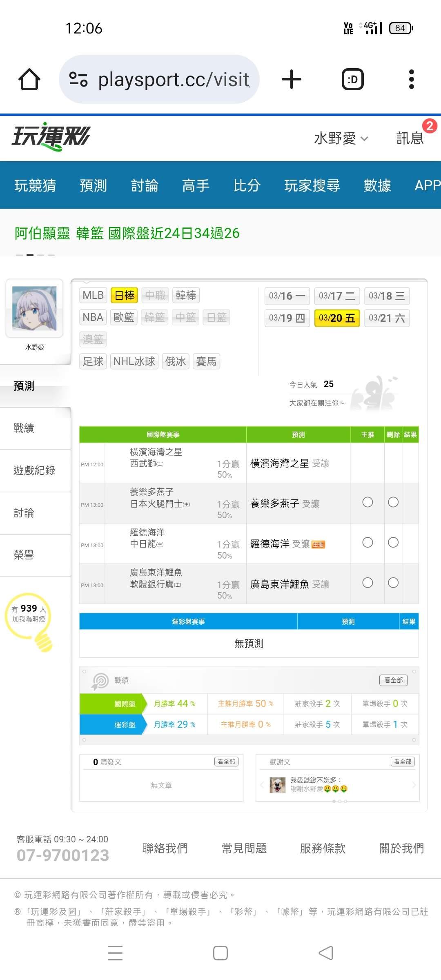Choose date 03/21 六
Viewport: 441px width, 980px height.
tap(387, 318)
